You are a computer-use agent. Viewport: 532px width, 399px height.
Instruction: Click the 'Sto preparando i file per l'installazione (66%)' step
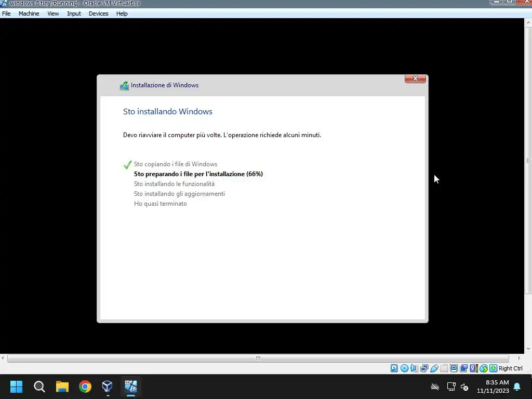(x=198, y=174)
